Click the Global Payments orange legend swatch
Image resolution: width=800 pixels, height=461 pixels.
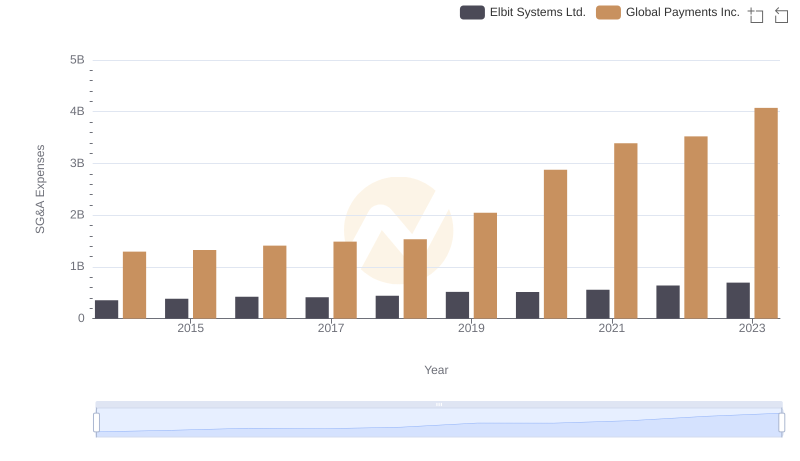pyautogui.click(x=608, y=12)
